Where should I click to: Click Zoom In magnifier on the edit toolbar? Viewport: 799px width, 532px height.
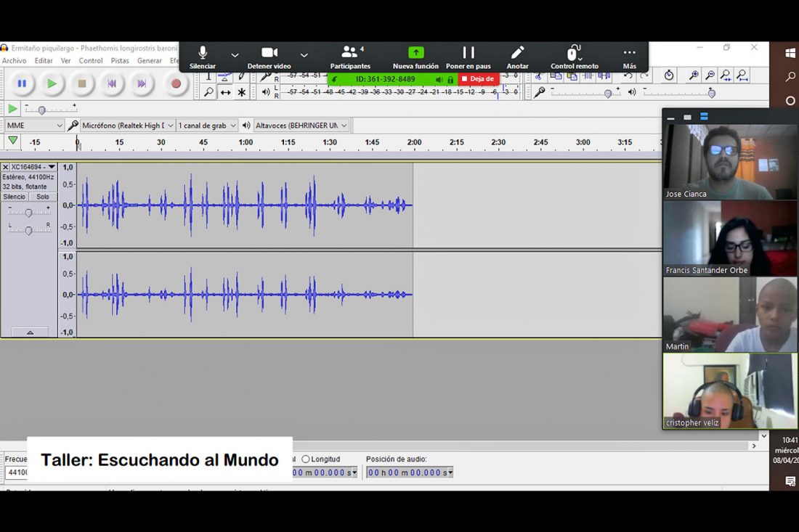pyautogui.click(x=694, y=75)
